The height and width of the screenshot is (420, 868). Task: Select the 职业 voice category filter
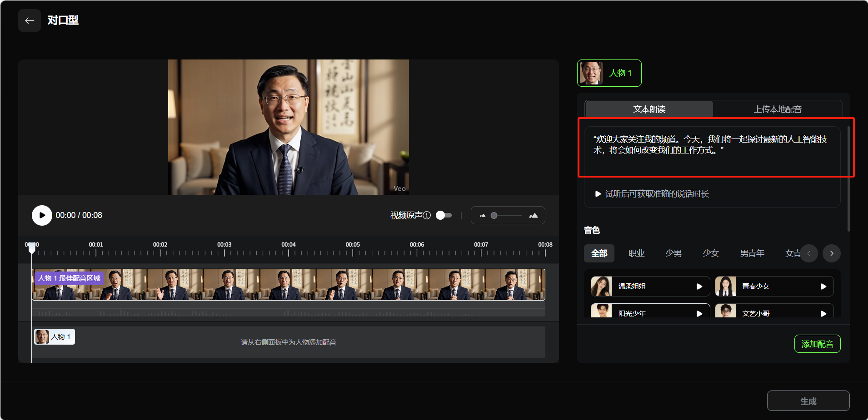[x=636, y=253]
